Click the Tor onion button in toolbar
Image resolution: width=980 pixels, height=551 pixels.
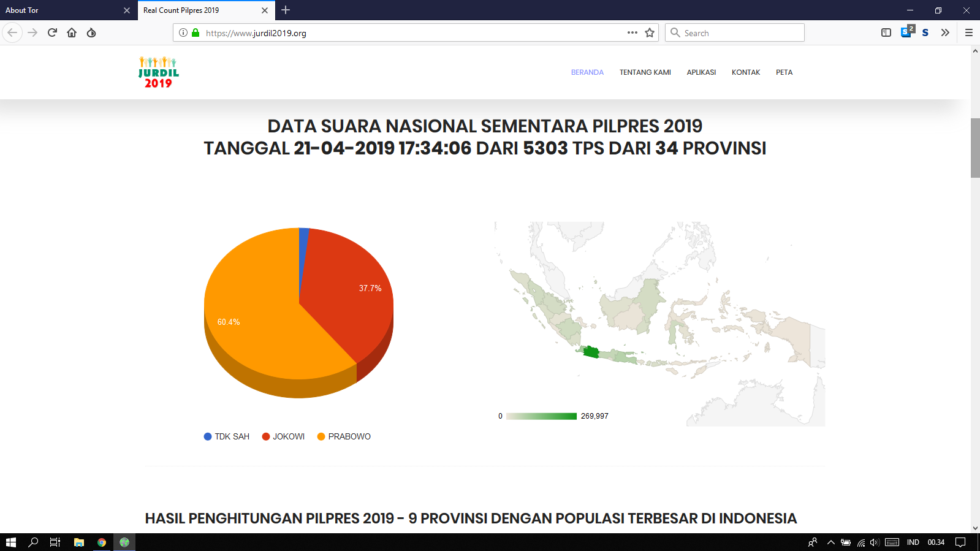coord(91,32)
